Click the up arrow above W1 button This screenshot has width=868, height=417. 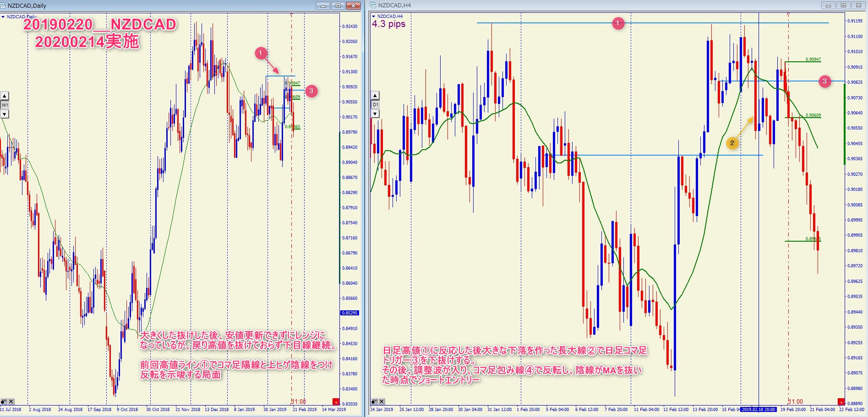tap(5, 96)
